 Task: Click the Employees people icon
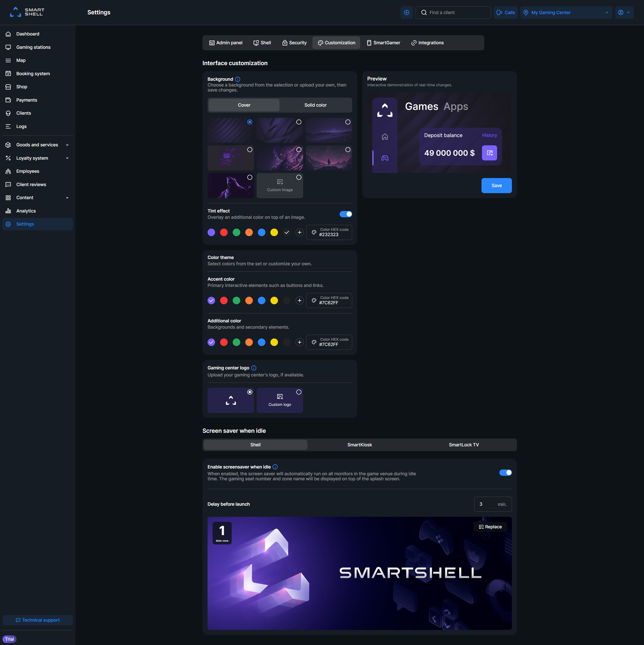pyautogui.click(x=8, y=171)
